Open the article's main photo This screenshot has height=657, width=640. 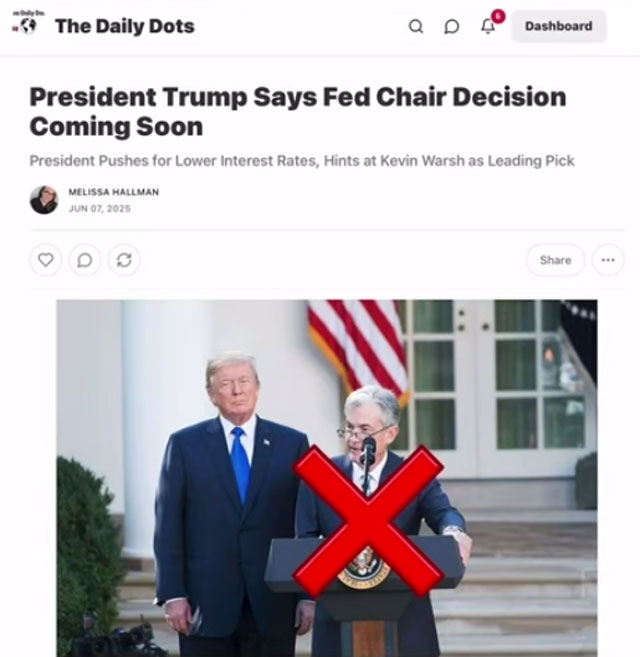pyautogui.click(x=327, y=478)
